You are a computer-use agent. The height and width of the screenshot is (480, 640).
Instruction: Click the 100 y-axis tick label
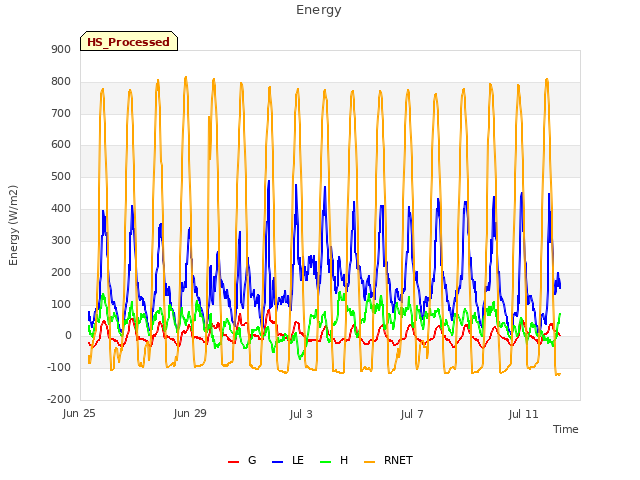point(61,304)
